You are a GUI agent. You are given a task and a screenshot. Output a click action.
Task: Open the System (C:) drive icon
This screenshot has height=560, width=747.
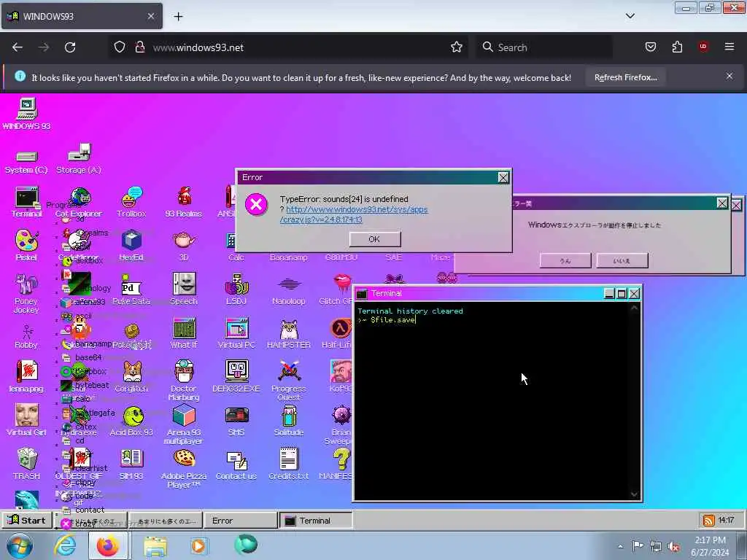[x=26, y=161]
